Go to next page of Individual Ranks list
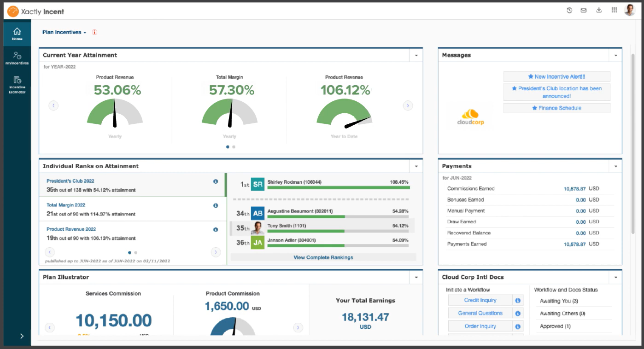Screen dimensions: 644x349 (216, 252)
